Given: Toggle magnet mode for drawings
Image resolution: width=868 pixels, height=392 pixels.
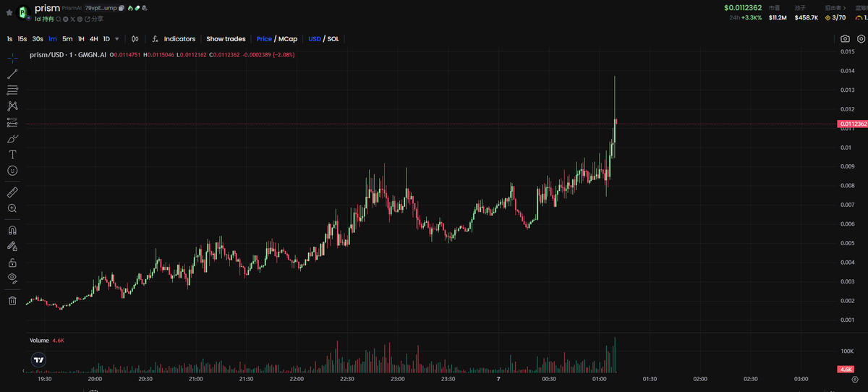Looking at the screenshot, I should pos(12,230).
